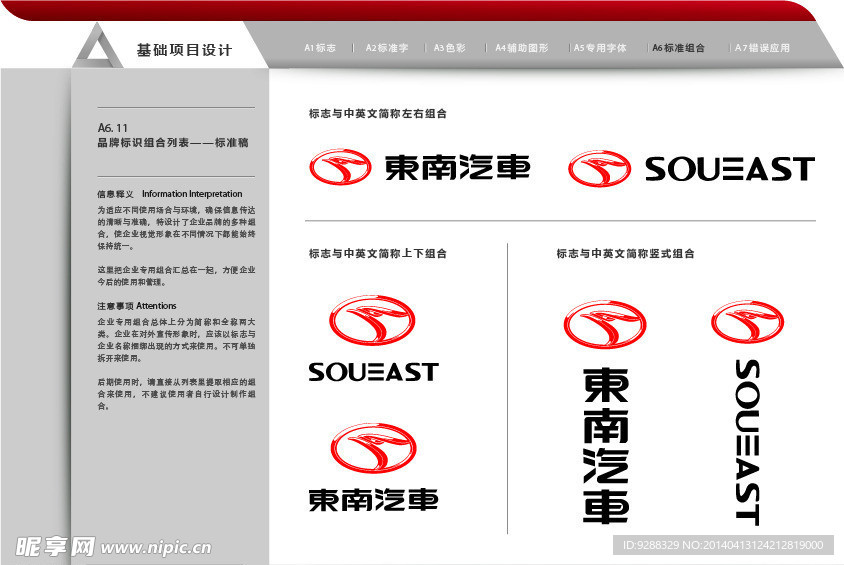Select the red emblem left of horizontal 東南汽車
The height and width of the screenshot is (565, 844).
[340, 167]
